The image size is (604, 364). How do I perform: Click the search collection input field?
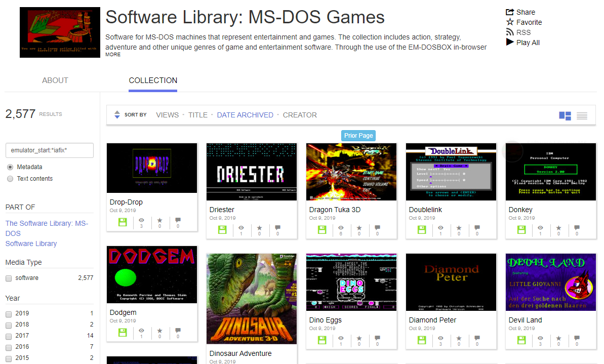(49, 150)
